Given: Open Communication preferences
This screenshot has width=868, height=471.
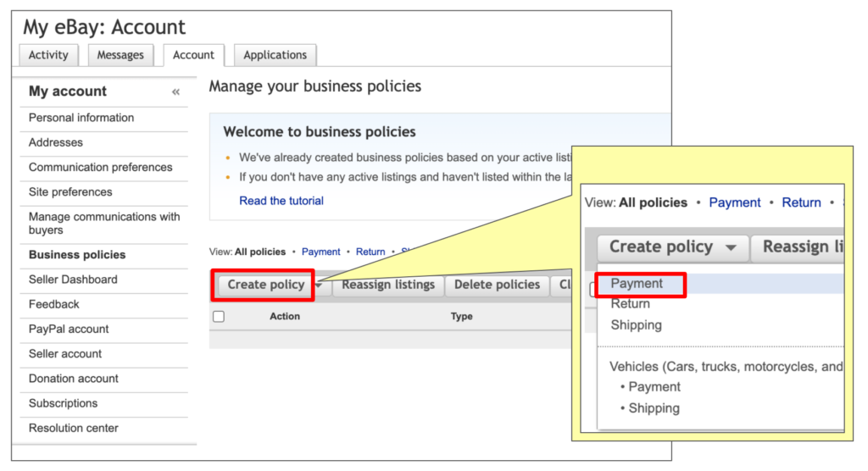Looking at the screenshot, I should 101,167.
